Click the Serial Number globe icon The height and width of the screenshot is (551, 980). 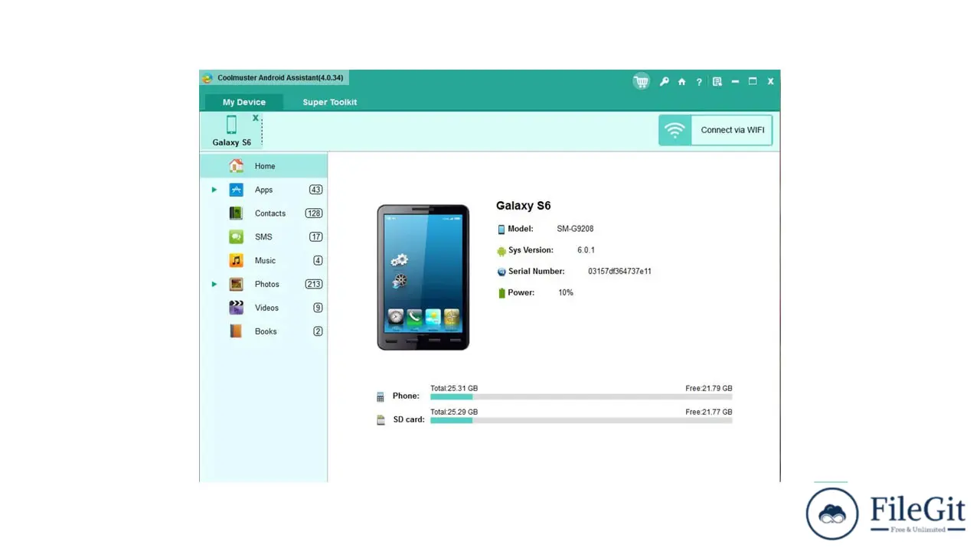(x=501, y=272)
